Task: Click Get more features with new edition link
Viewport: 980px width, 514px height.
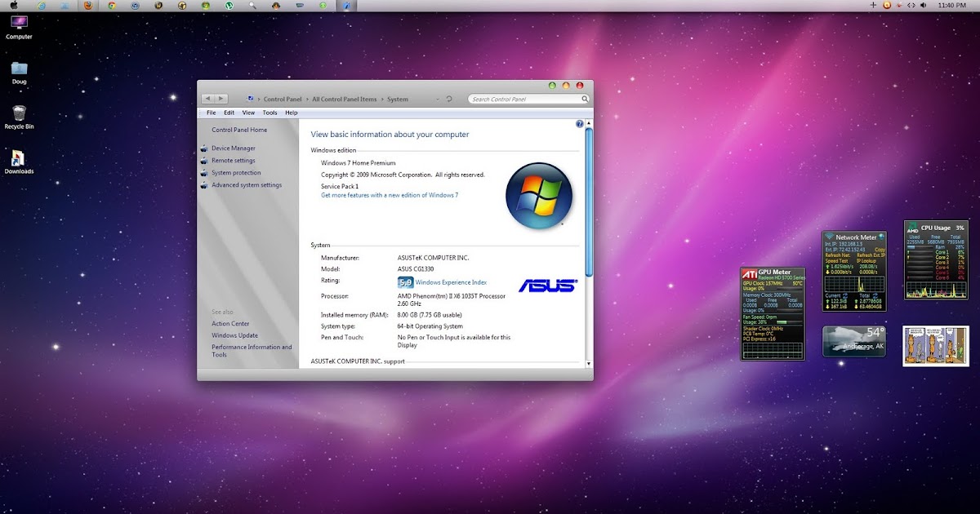Action: pos(390,195)
